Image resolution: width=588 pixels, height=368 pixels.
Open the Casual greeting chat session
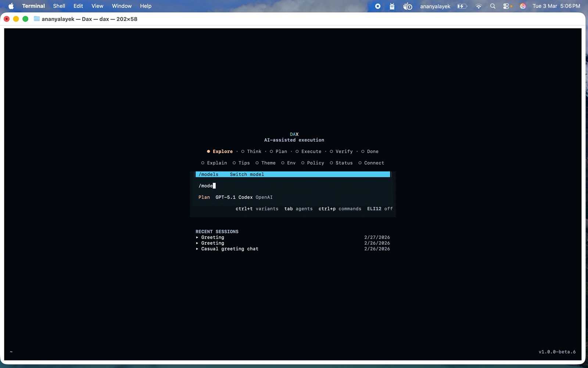pyautogui.click(x=293, y=249)
